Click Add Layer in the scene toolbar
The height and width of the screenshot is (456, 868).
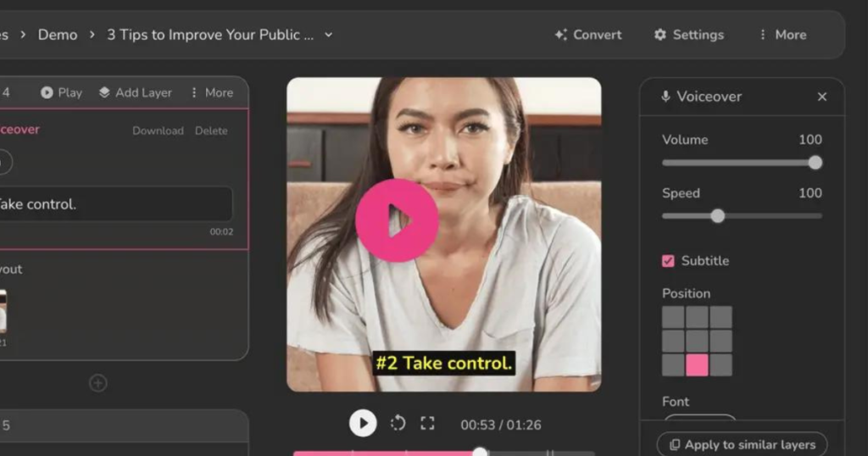coord(136,92)
